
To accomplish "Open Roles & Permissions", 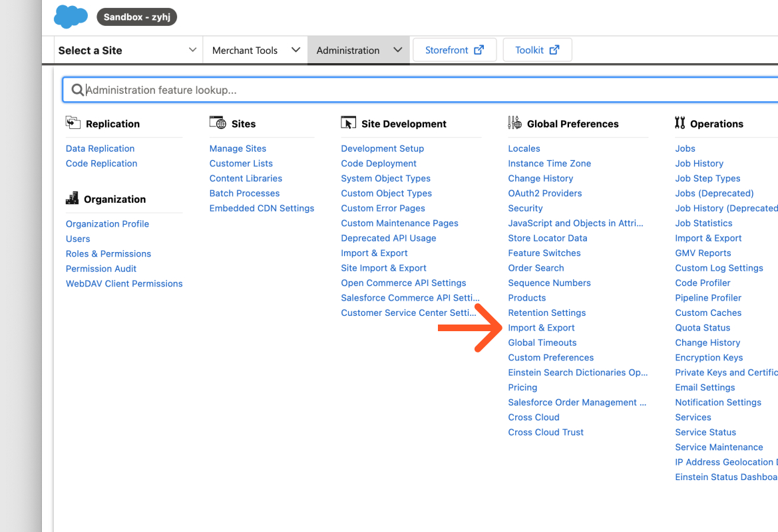I will coord(108,253).
